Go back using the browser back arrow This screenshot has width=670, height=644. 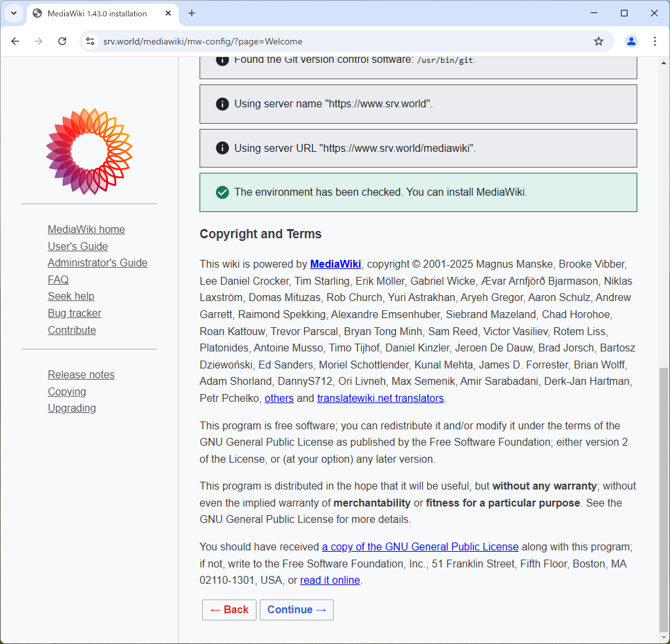[16, 41]
